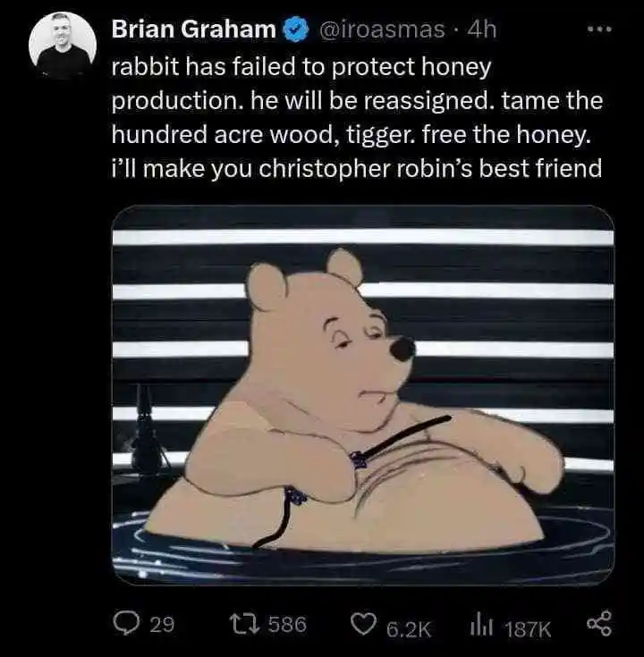Click the @iroasmas handle
This screenshot has height=657, width=644.
pyautogui.click(x=381, y=29)
